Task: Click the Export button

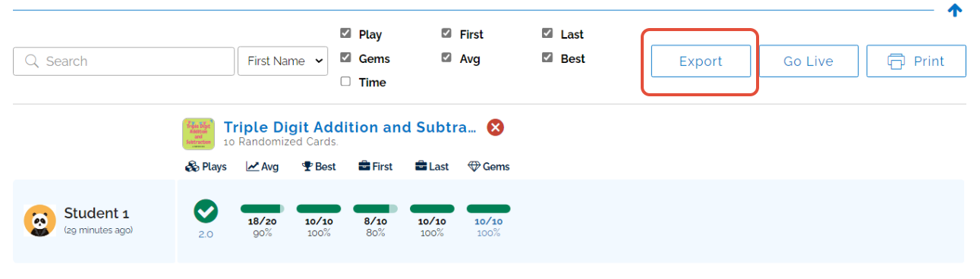Action: tap(701, 61)
